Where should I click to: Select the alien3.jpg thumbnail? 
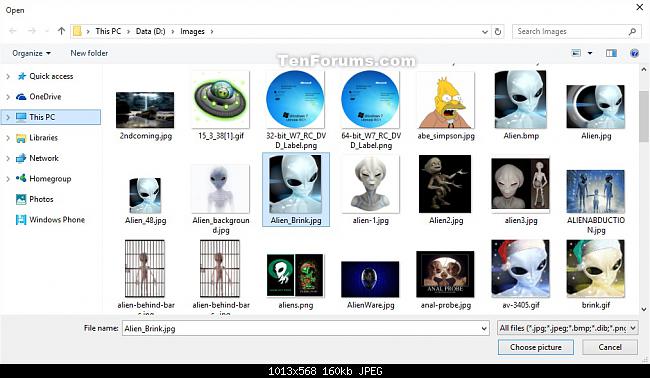[x=521, y=184]
